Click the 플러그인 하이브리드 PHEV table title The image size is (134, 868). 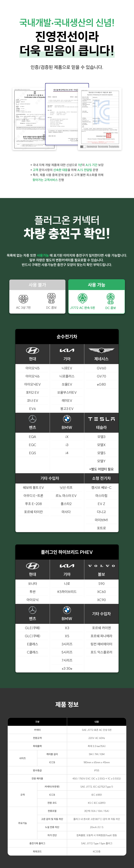(x=67, y=552)
